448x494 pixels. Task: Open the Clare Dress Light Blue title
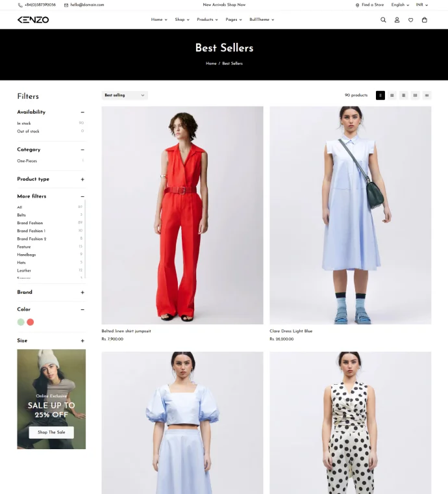tap(291, 331)
